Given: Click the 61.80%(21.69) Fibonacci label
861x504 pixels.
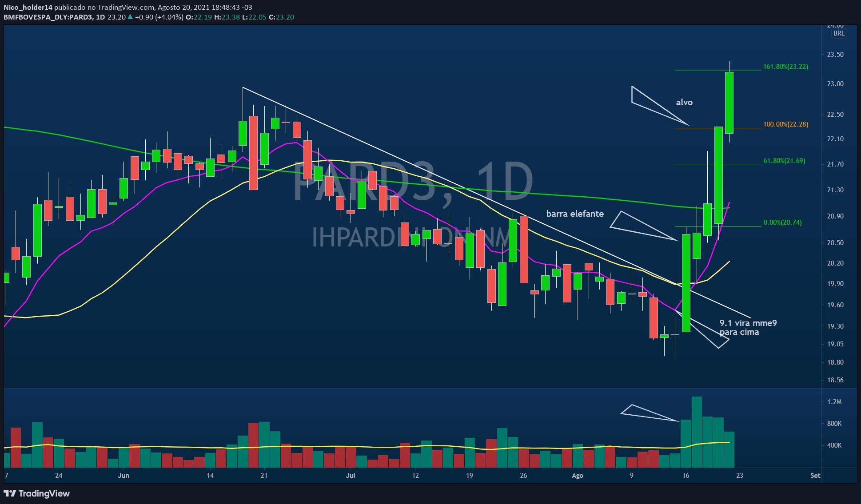Looking at the screenshot, I should pos(784,161).
